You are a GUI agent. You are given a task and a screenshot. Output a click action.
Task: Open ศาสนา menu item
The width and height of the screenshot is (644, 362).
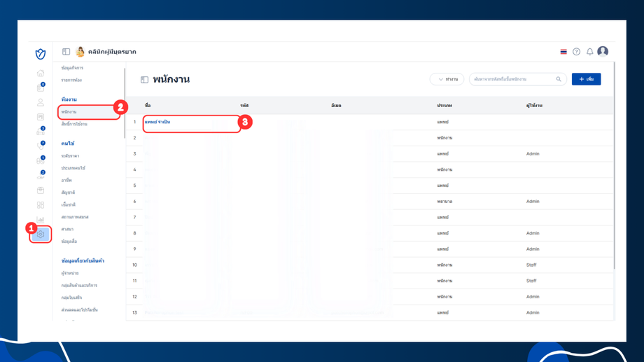coord(67,229)
